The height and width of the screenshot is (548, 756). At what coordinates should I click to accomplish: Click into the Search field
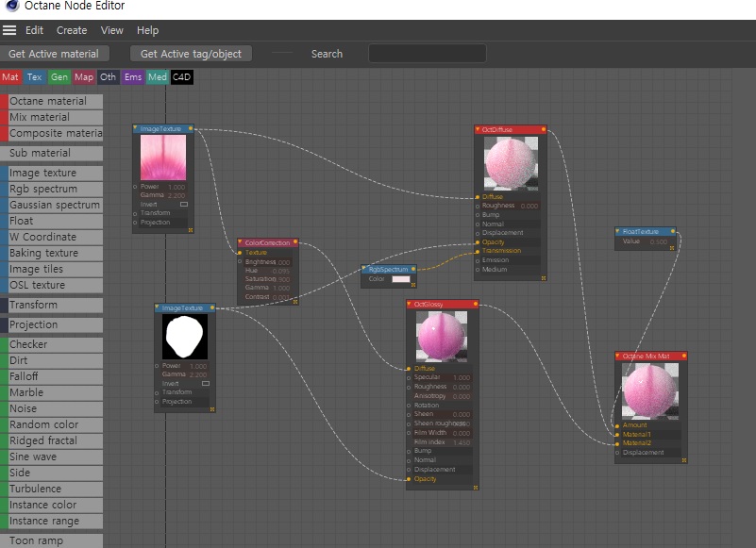[x=428, y=54]
